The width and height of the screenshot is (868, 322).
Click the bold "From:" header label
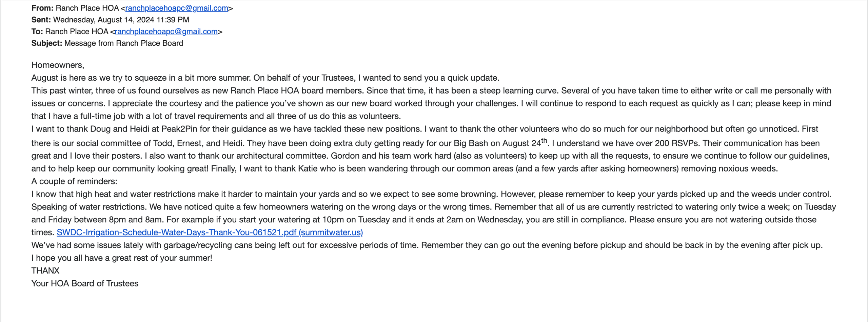[x=42, y=8]
